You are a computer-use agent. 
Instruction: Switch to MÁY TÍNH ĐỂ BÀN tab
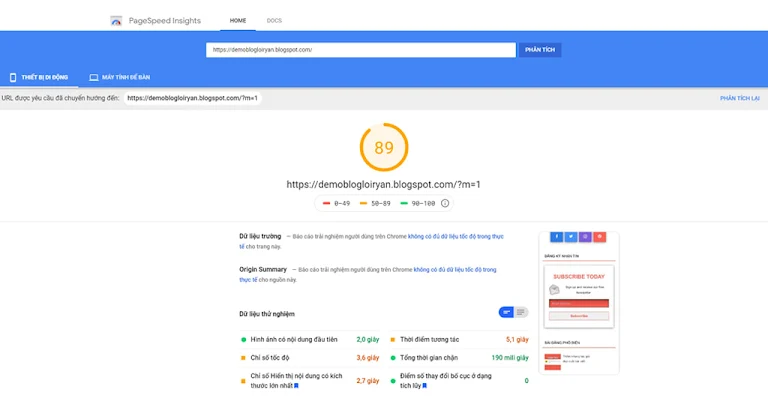point(120,77)
